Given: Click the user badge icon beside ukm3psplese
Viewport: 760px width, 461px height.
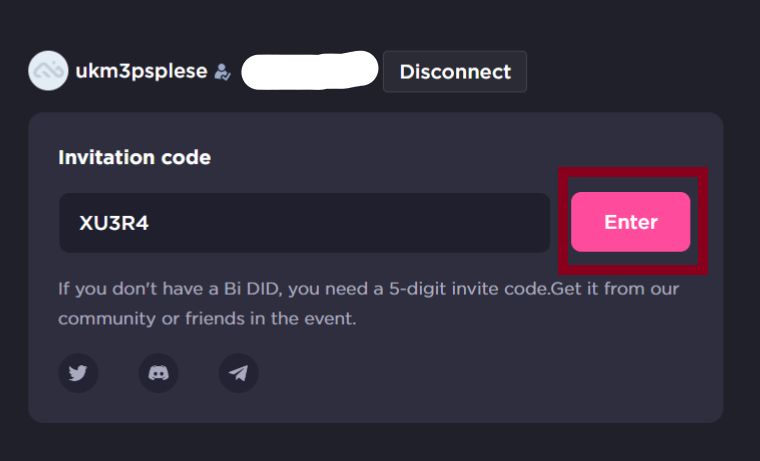Looking at the screenshot, I should 222,72.
